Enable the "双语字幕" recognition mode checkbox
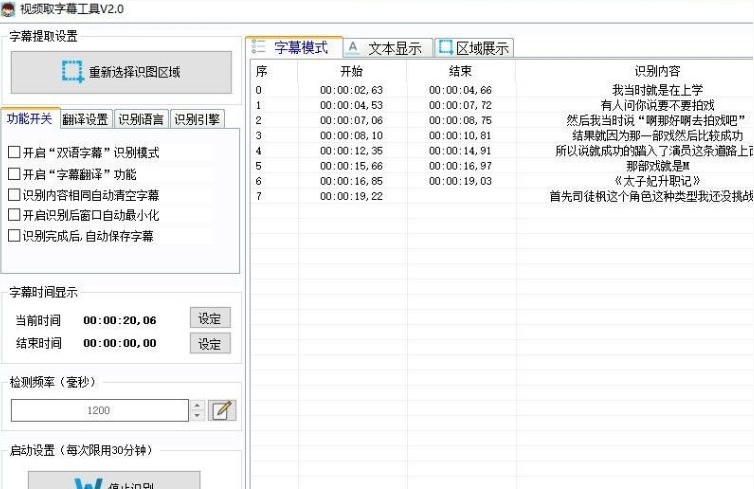The width and height of the screenshot is (754, 489). tap(14, 153)
